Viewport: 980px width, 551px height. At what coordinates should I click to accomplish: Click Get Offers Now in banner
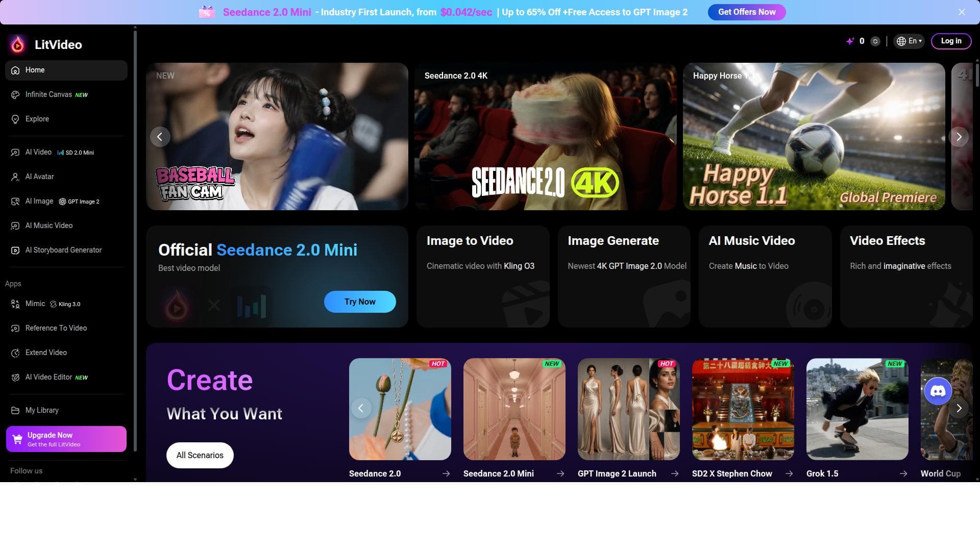tap(747, 12)
